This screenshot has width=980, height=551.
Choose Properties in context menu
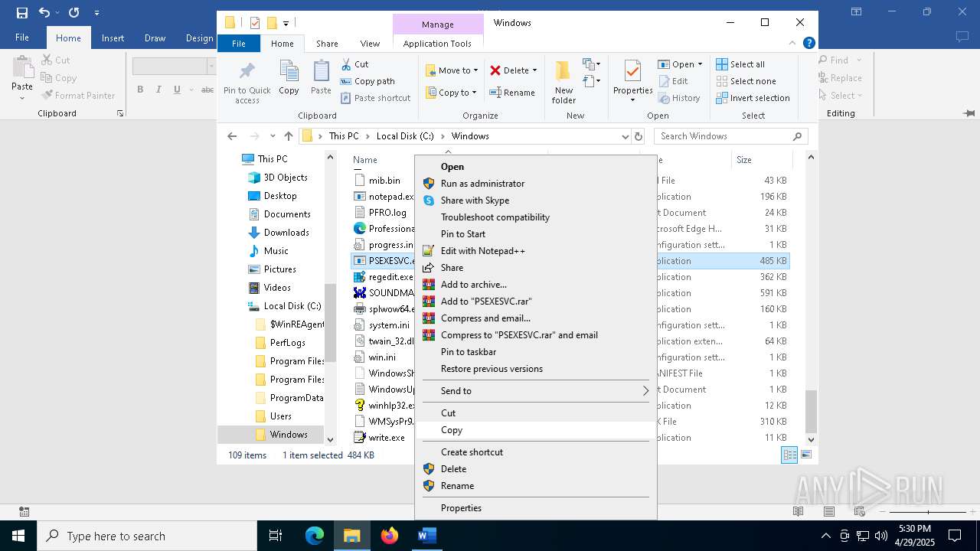pos(536,508)
